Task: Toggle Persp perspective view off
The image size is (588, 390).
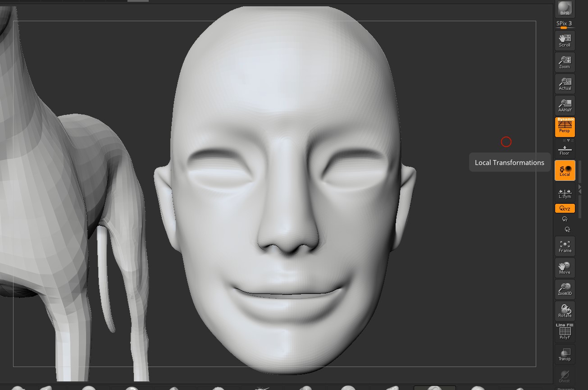Action: point(565,128)
